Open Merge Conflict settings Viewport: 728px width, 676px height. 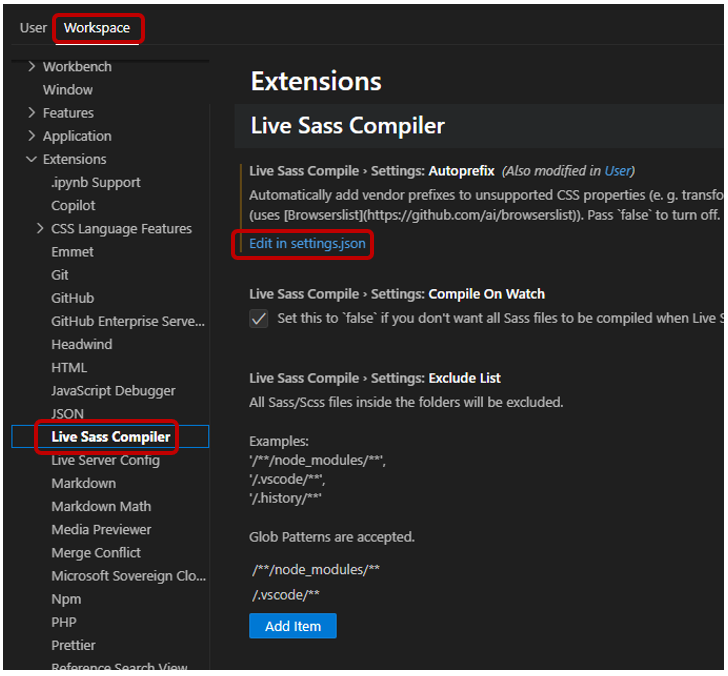point(96,553)
